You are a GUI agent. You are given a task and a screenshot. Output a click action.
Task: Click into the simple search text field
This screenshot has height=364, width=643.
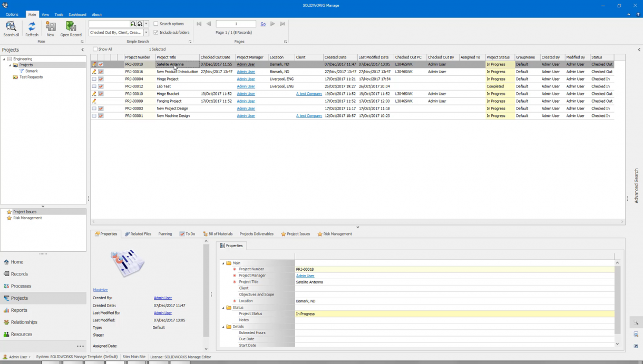pyautogui.click(x=109, y=24)
